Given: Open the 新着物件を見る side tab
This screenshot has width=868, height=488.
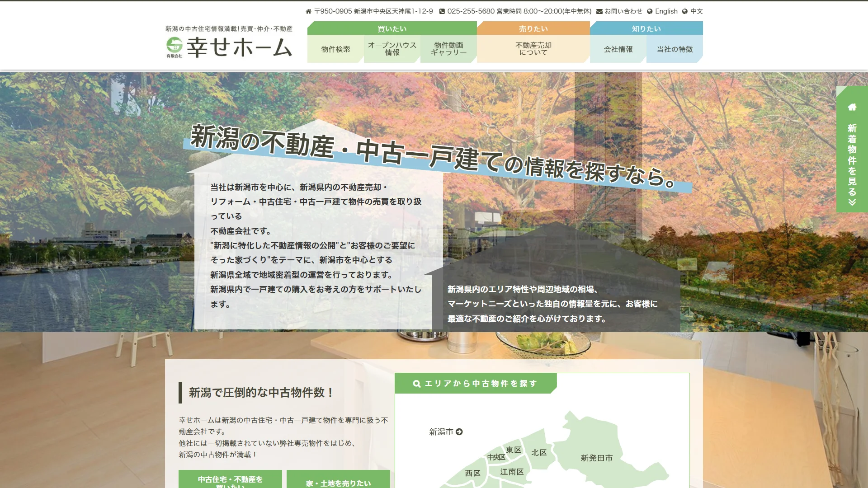Looking at the screenshot, I should click(x=852, y=149).
